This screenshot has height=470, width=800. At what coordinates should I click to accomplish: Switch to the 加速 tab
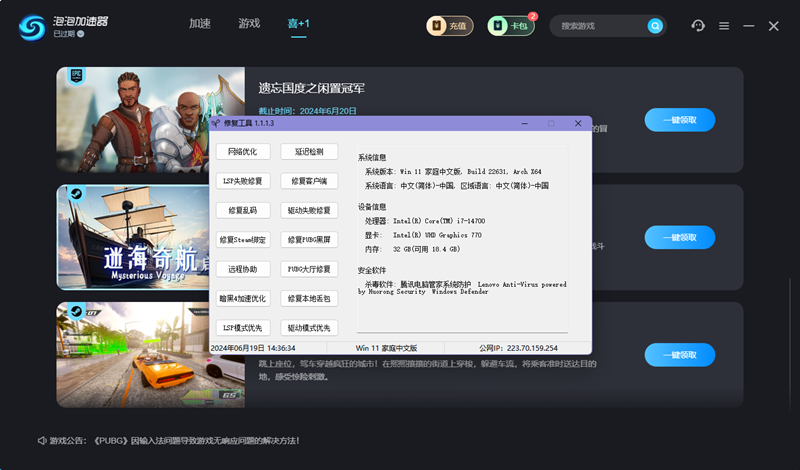pos(200,23)
